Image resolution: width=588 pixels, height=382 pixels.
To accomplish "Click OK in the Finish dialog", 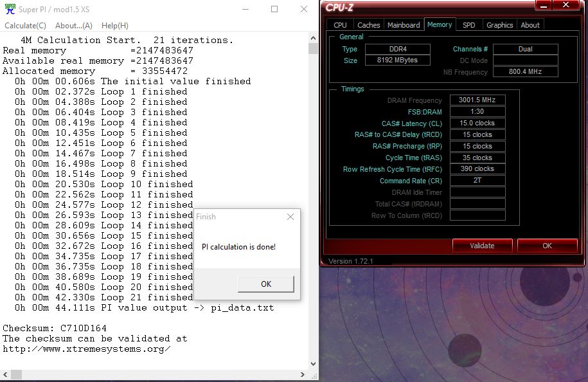I will [266, 284].
